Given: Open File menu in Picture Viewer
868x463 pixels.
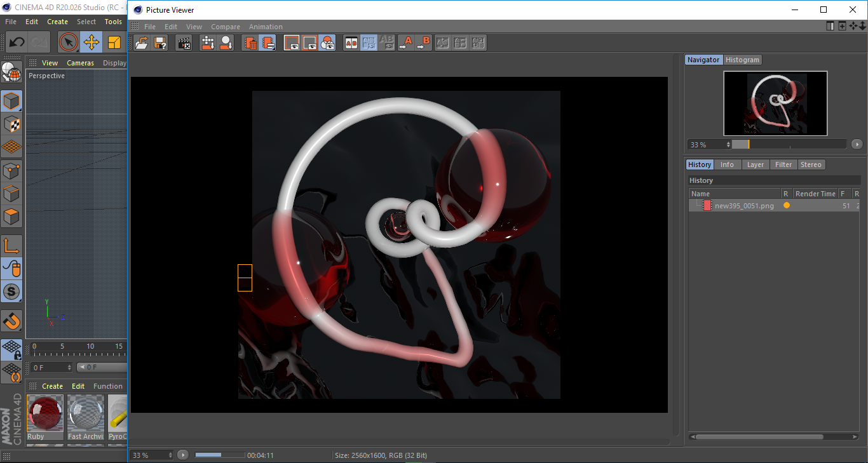Looking at the screenshot, I should pos(150,27).
